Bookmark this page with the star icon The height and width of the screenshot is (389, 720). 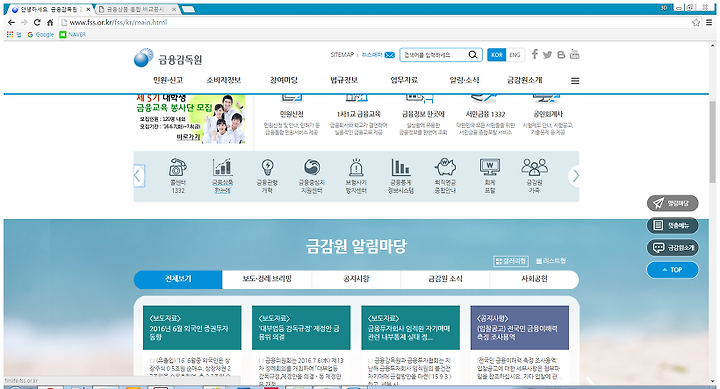tap(696, 22)
